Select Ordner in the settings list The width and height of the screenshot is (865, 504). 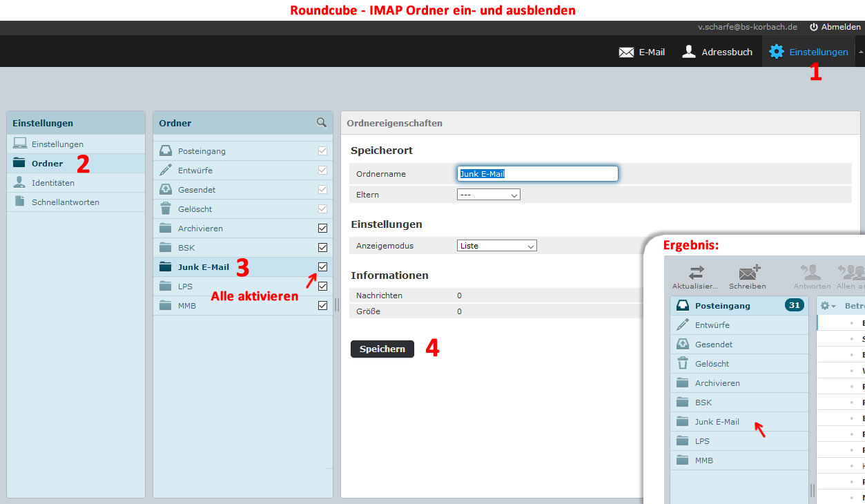click(76, 164)
